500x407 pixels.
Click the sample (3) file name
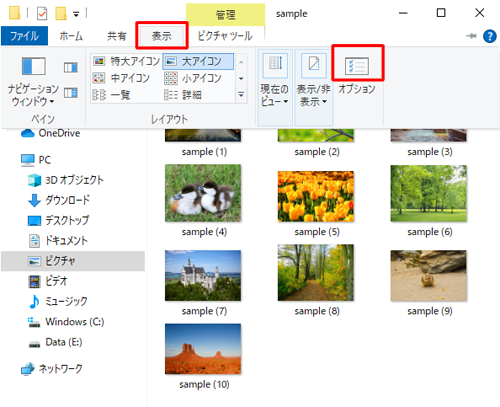pos(430,152)
